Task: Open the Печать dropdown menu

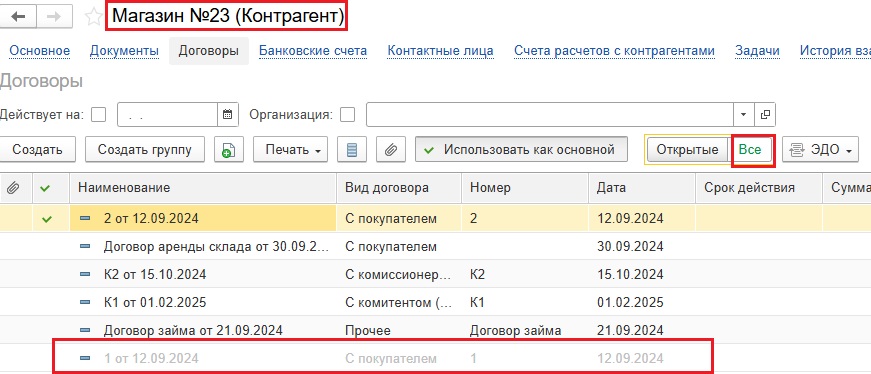Action: coord(291,149)
